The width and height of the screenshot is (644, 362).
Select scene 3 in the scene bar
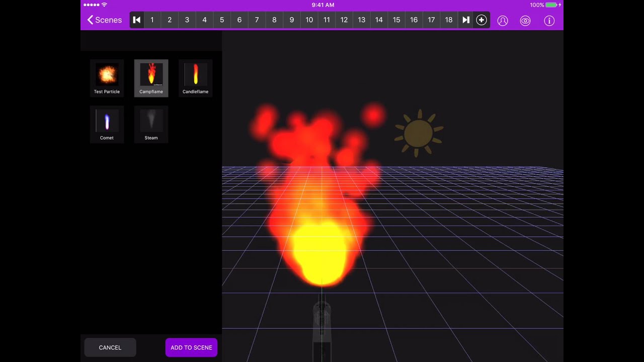point(187,20)
